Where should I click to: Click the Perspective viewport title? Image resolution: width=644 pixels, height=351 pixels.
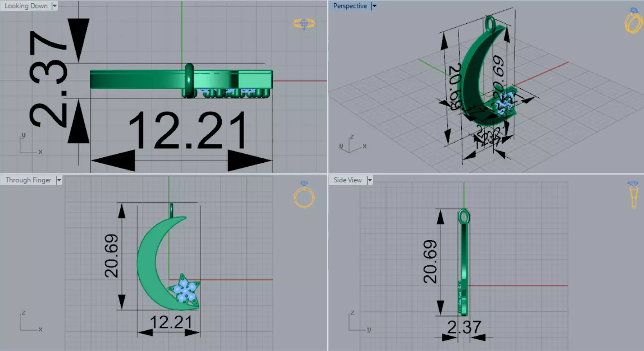point(350,6)
